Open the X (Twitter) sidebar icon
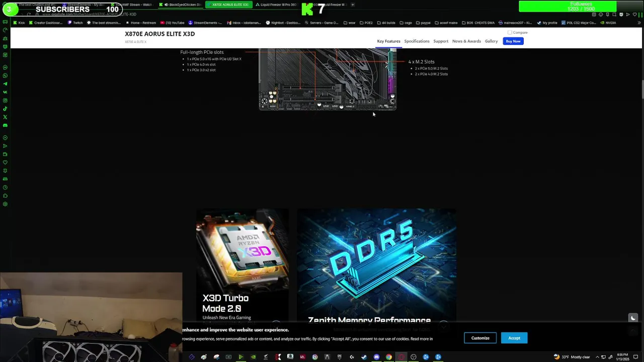This screenshot has width=644, height=362. (x=5, y=117)
